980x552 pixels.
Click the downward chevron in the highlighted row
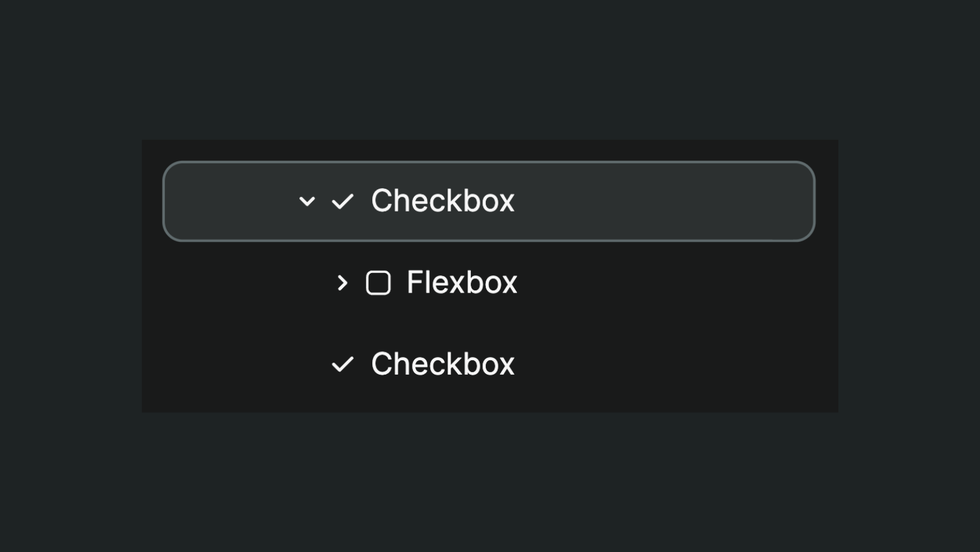[x=307, y=202]
